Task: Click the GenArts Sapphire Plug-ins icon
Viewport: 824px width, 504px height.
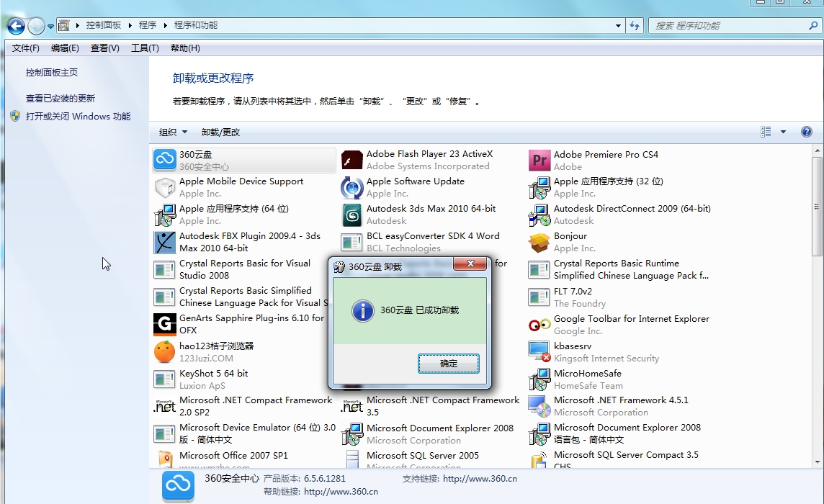Action: tap(164, 324)
